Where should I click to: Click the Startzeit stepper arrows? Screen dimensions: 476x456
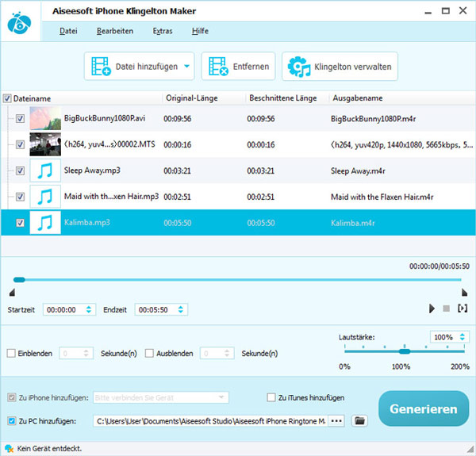[x=89, y=309]
